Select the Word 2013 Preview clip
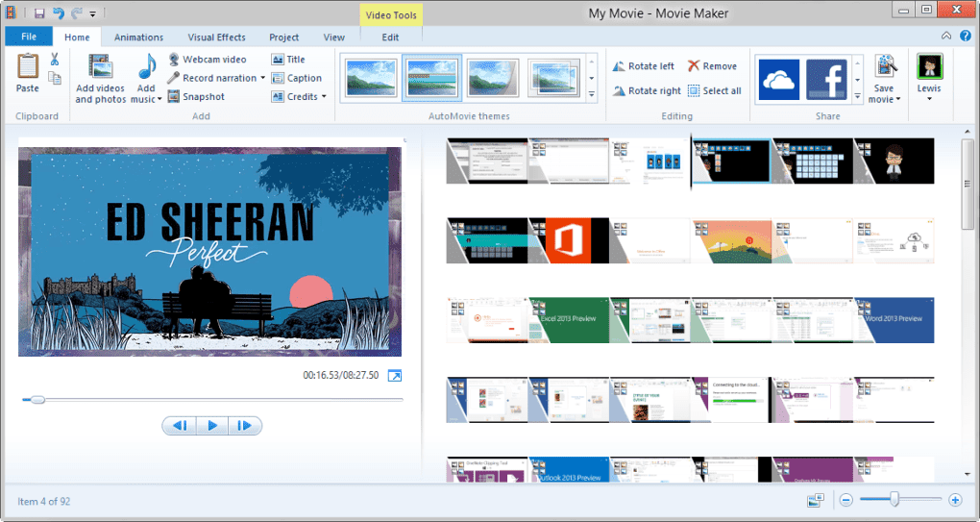The height and width of the screenshot is (522, 980). click(x=894, y=320)
